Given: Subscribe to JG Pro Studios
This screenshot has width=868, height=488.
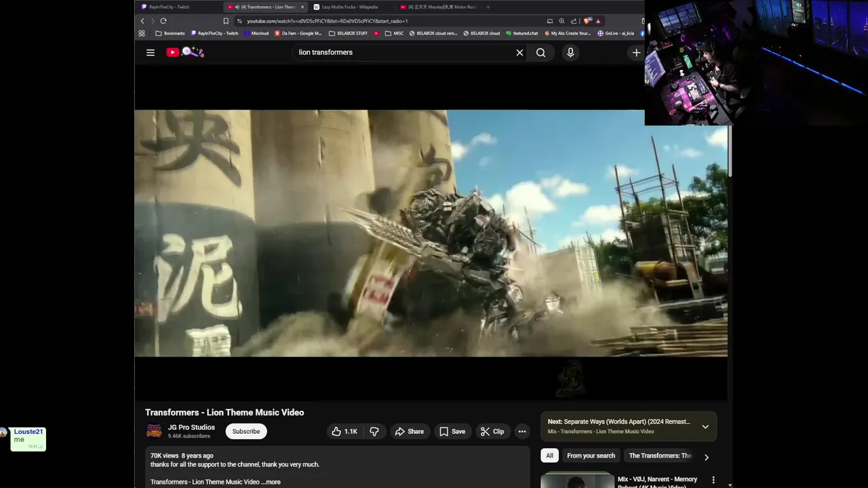Looking at the screenshot, I should pyautogui.click(x=246, y=432).
